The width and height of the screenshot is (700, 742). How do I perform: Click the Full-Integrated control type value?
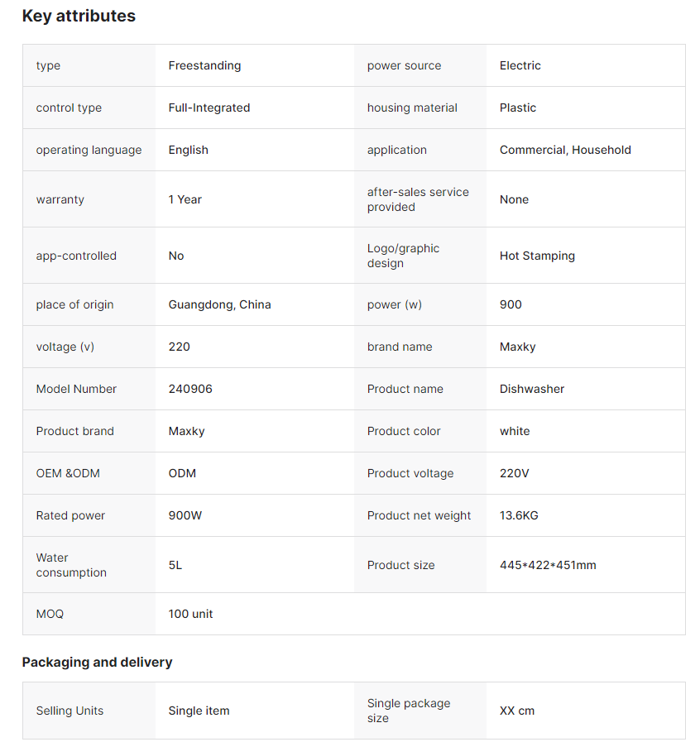pyautogui.click(x=209, y=108)
